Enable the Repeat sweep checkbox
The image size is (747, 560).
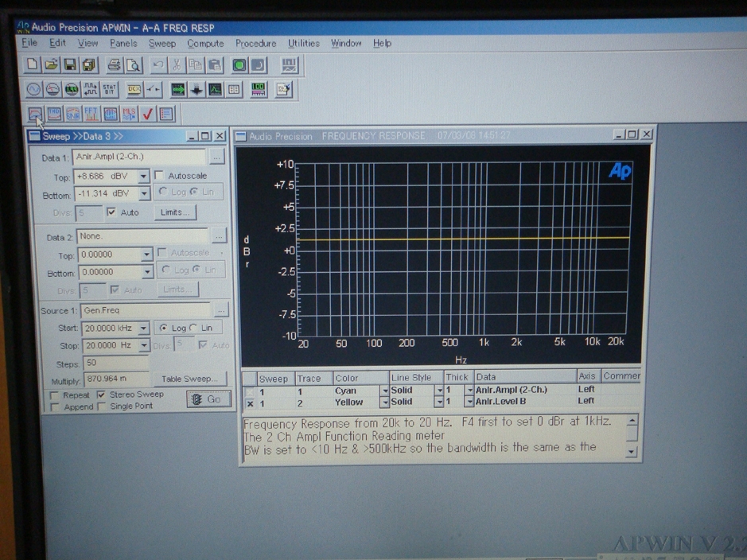click(54, 395)
